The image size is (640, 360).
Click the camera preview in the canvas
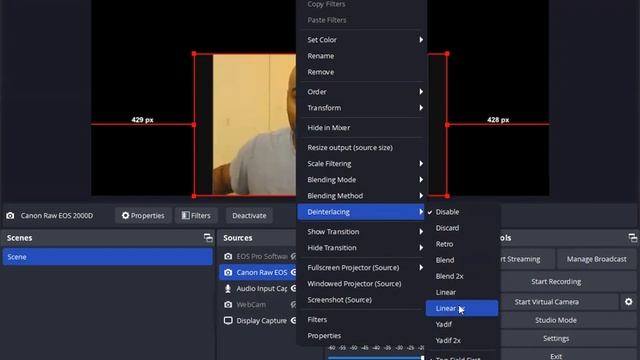point(254,124)
